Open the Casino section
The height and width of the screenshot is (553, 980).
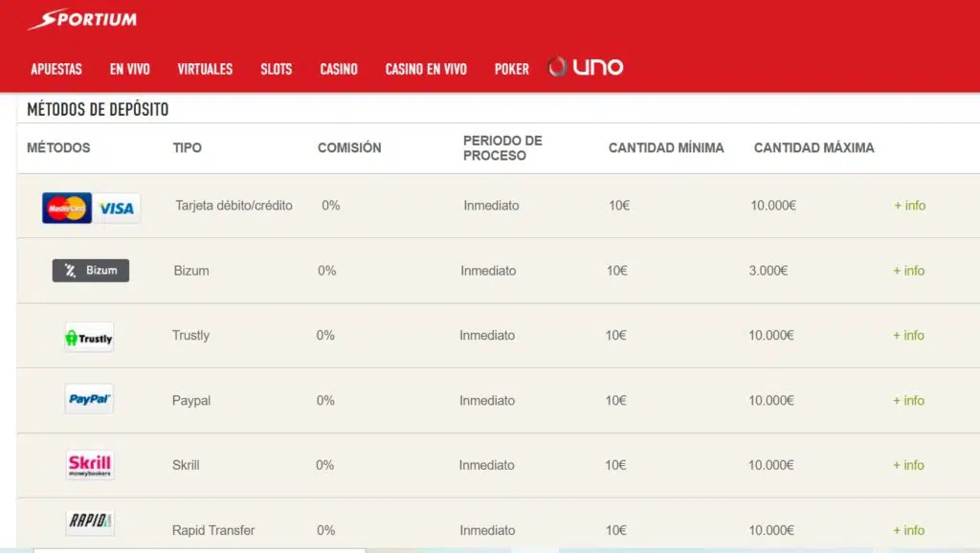tap(339, 69)
